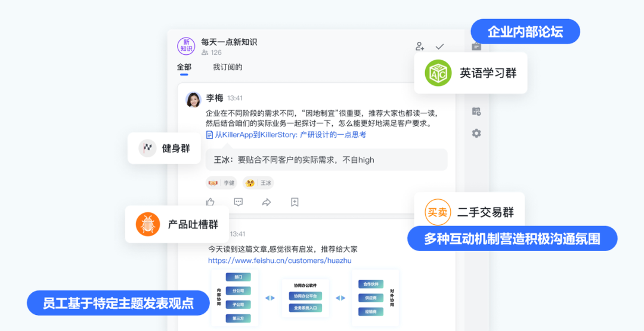This screenshot has height=331, width=644.
Task: Like 李梅's post with thumbs-up icon
Action: click(x=210, y=202)
